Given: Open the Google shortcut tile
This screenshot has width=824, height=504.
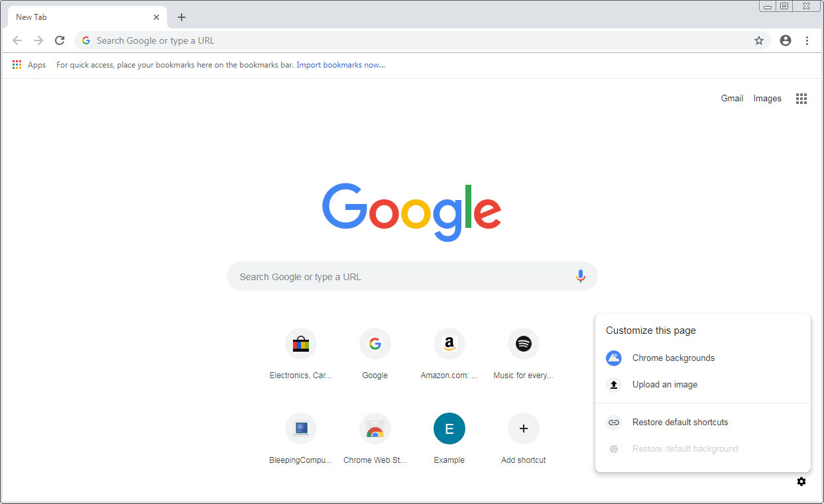Looking at the screenshot, I should (x=375, y=355).
